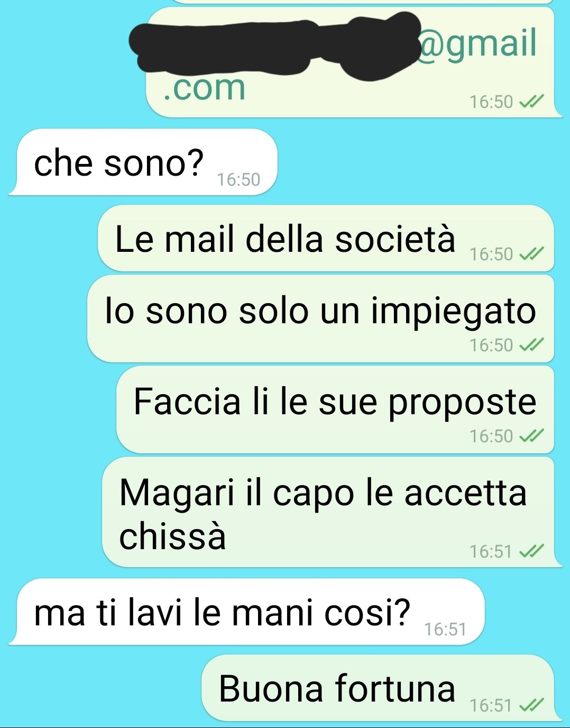Screen dimensions: 570x728
Task: Click double ticks on the 'chissà' message
Action: pyautogui.click(x=531, y=551)
